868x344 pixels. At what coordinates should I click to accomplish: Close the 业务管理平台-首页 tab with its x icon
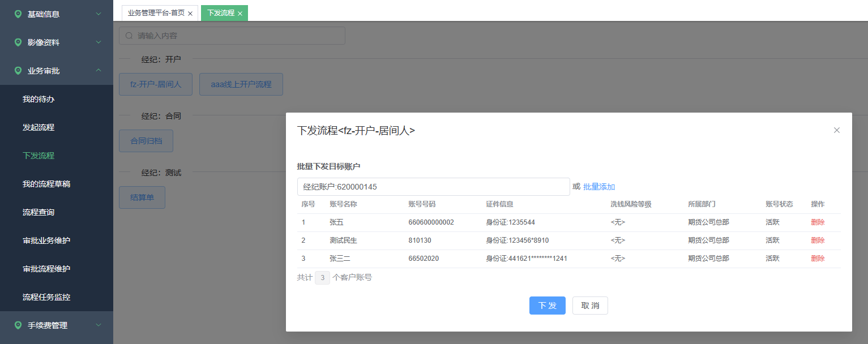(x=190, y=13)
